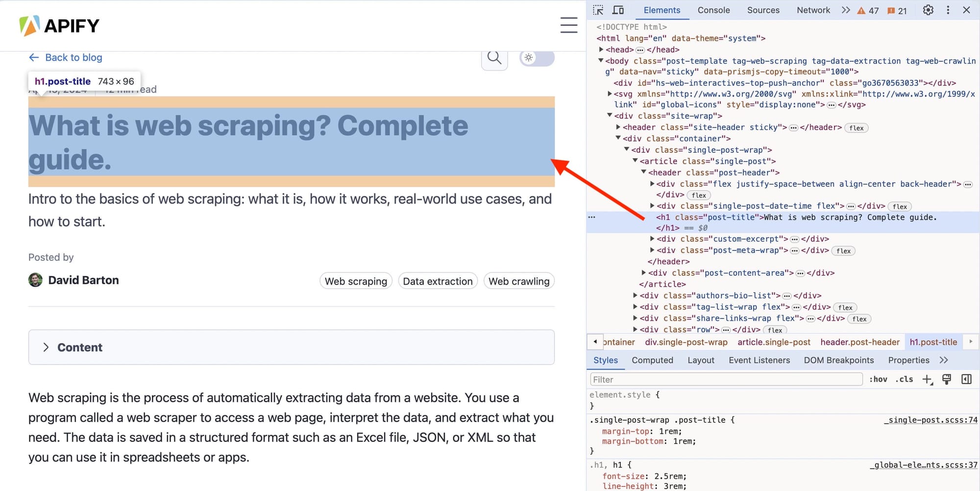Open DevTools settings gear
This screenshot has height=491, width=980.
pyautogui.click(x=928, y=10)
